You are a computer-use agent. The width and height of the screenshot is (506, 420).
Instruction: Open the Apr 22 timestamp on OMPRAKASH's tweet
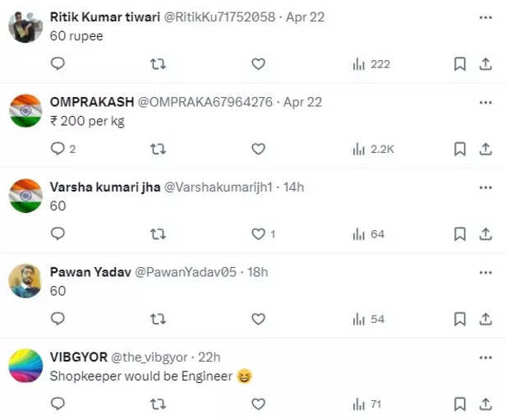click(x=302, y=102)
